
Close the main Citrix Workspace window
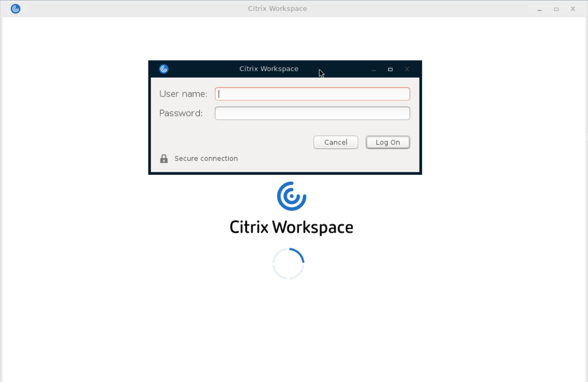(573, 9)
